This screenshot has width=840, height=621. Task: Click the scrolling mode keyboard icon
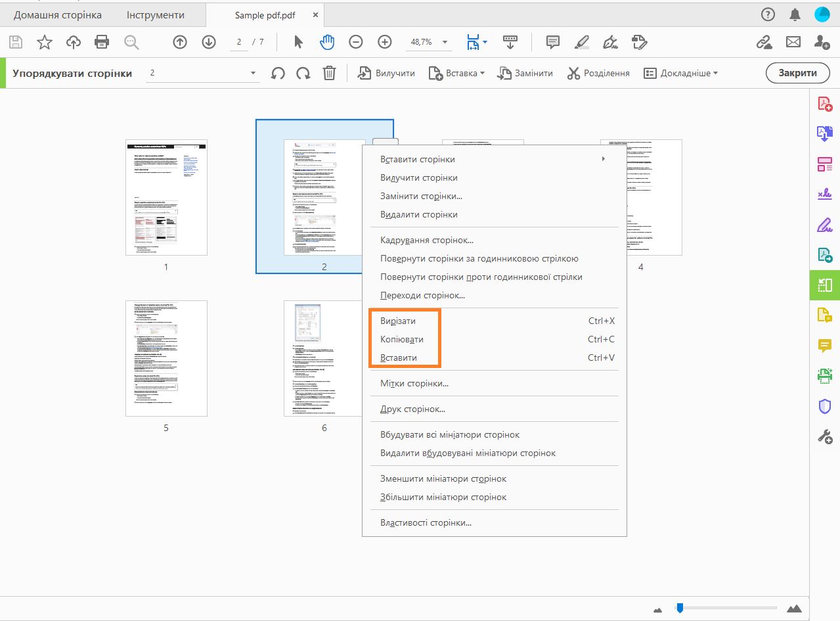[x=510, y=42]
